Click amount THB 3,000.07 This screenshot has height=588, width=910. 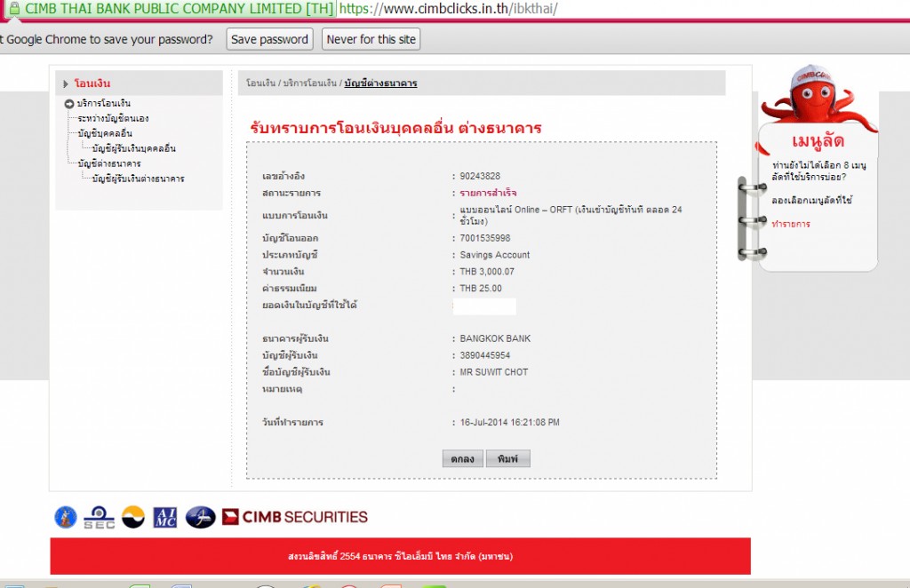[x=487, y=272]
